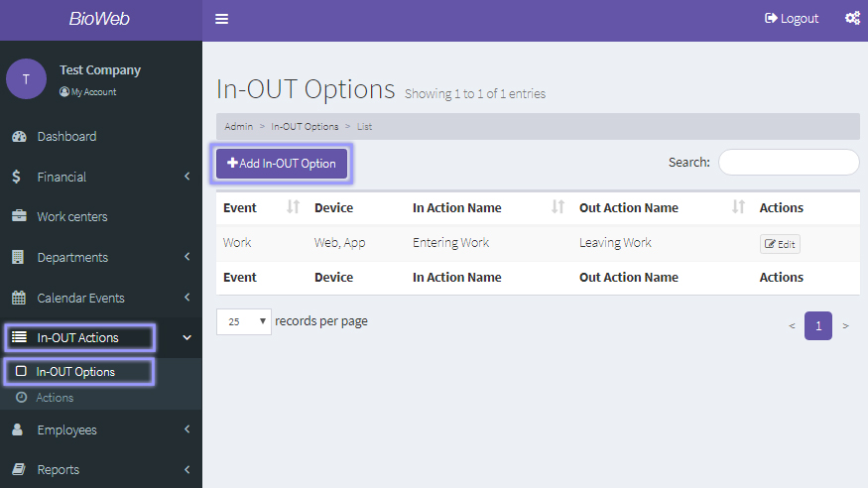Open Actions submenu item in sidebar

click(x=55, y=398)
